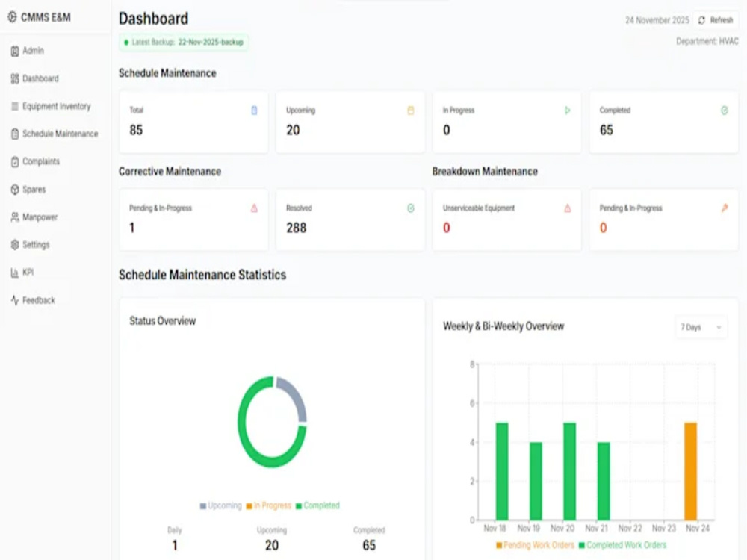Click the green check icon on Resolved card
747x560 pixels.
(411, 208)
